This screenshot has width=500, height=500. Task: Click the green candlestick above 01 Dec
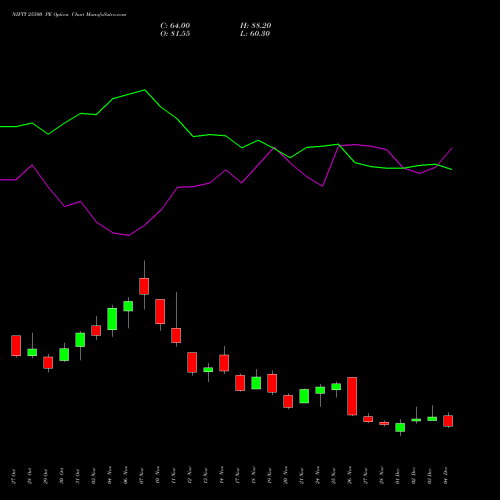pyautogui.click(x=400, y=427)
